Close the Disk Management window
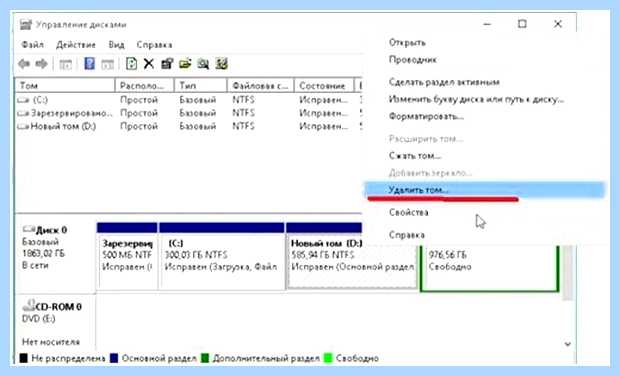The image size is (620, 376). pos(558,24)
